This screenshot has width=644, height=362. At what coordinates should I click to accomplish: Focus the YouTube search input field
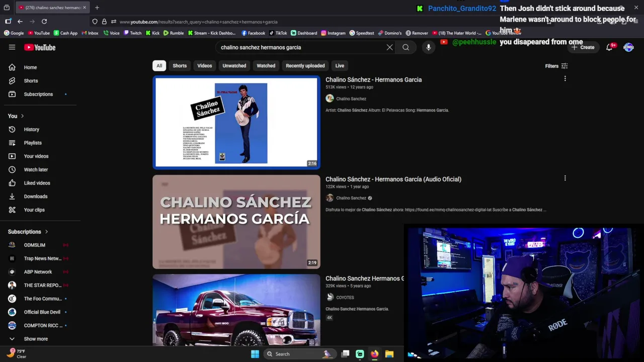(x=301, y=47)
